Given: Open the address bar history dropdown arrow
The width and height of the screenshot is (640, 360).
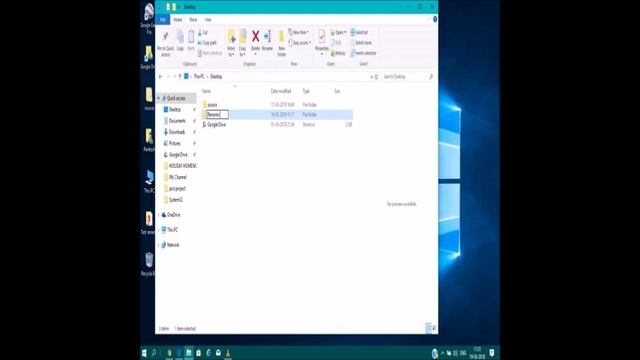Looking at the screenshot, I should point(371,76).
